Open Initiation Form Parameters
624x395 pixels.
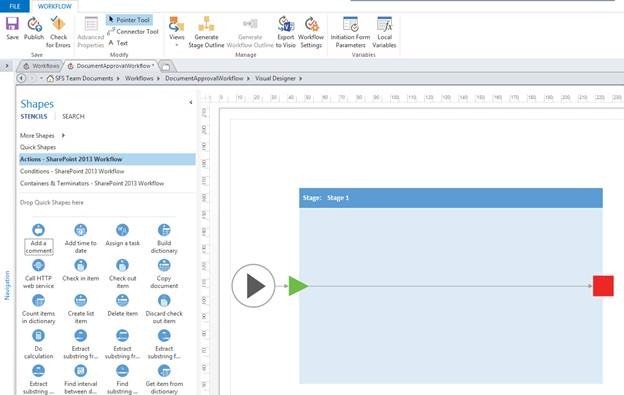pyautogui.click(x=350, y=32)
